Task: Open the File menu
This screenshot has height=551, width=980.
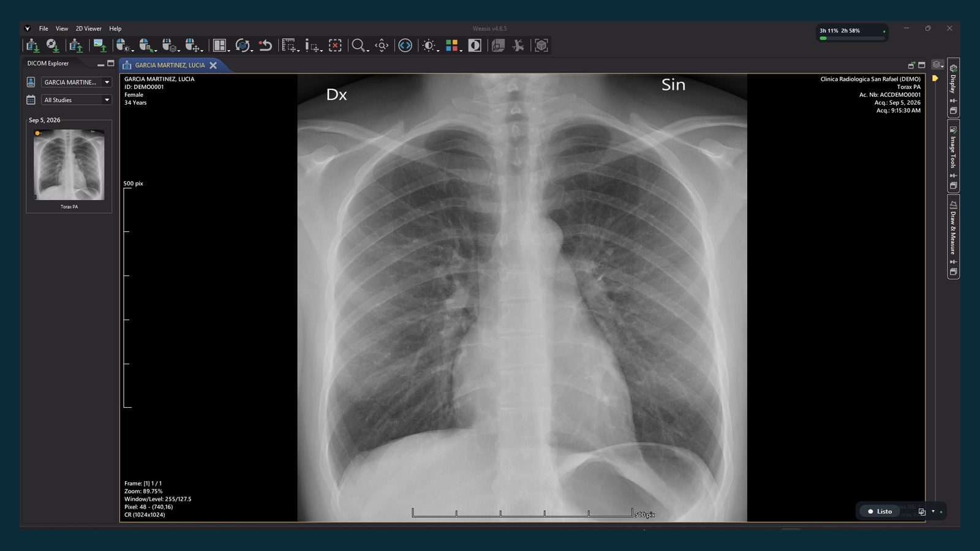Action: pyautogui.click(x=43, y=29)
